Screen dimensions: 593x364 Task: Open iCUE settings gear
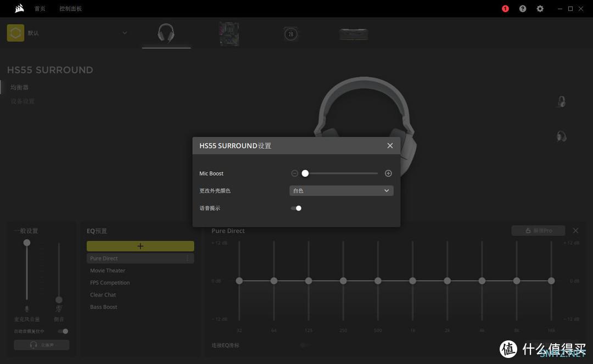click(540, 9)
